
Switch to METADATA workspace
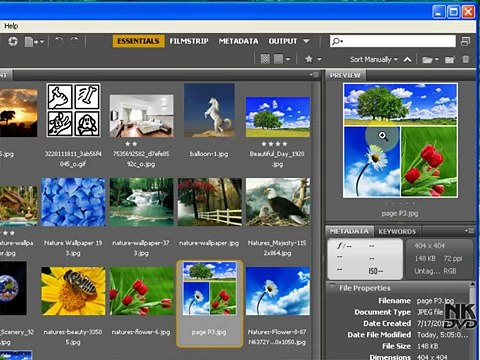238,41
